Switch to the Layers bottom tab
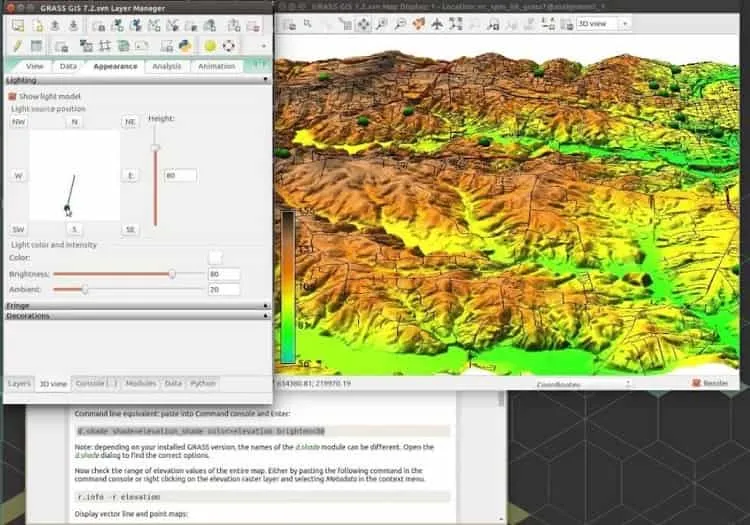Viewport: 750px width, 525px height. click(19, 383)
